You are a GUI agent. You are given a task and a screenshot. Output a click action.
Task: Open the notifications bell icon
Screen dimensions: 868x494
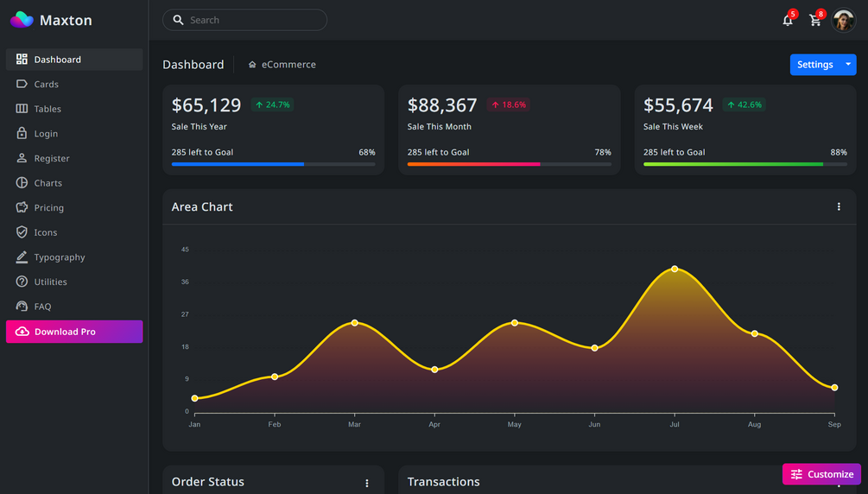[787, 21]
